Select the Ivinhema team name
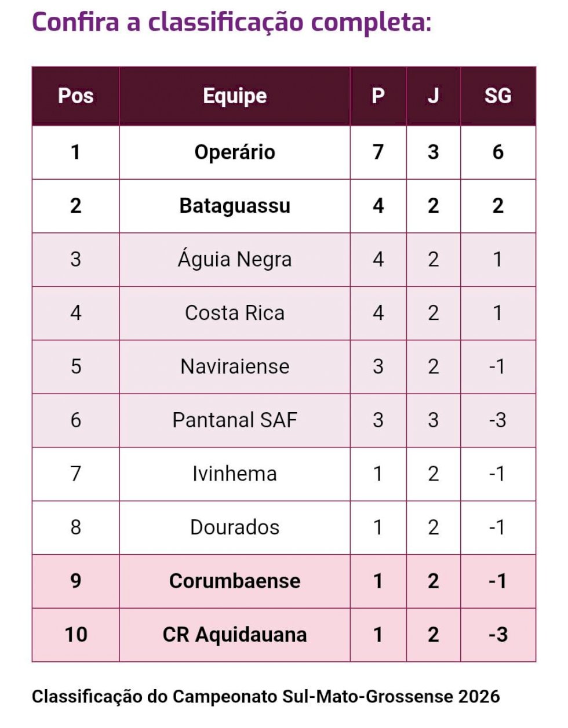 235,474
